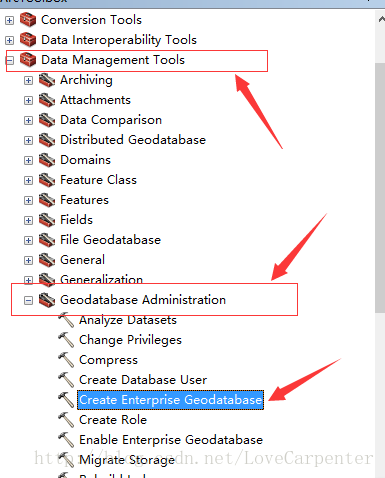The height and width of the screenshot is (478, 385).
Task: Click the Change Privileges hammer icon
Action: [66, 340]
